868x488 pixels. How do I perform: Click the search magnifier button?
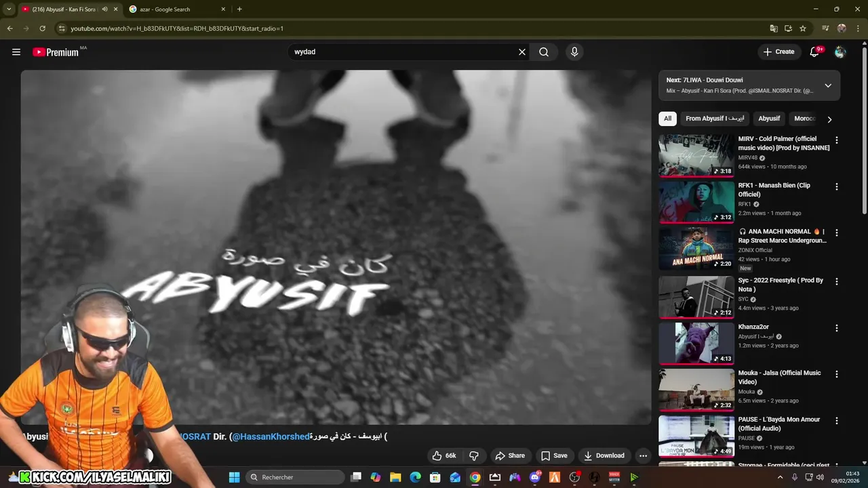544,52
